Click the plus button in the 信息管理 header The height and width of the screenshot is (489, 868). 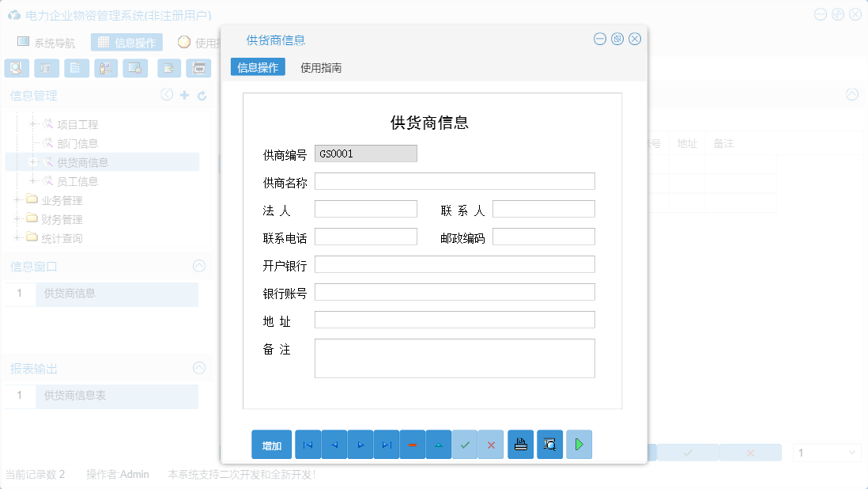pos(185,94)
